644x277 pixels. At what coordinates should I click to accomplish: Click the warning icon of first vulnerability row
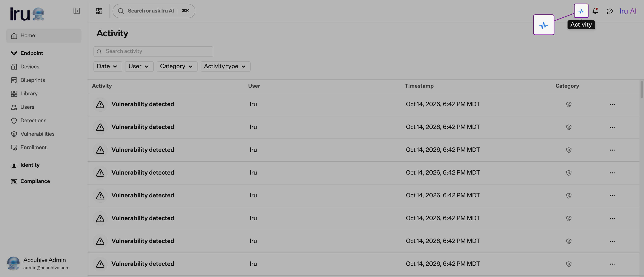(100, 104)
